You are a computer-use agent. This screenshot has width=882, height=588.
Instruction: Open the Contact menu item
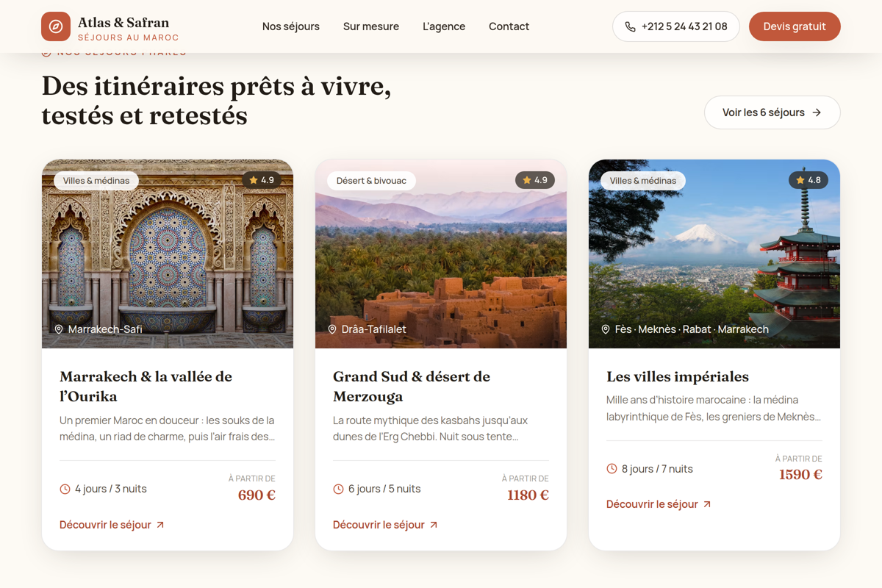point(509,26)
